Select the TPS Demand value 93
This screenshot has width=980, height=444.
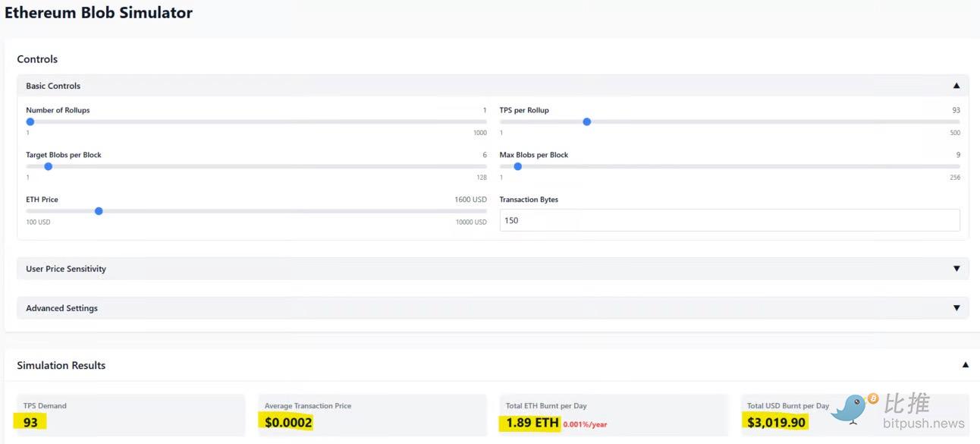[x=30, y=422]
